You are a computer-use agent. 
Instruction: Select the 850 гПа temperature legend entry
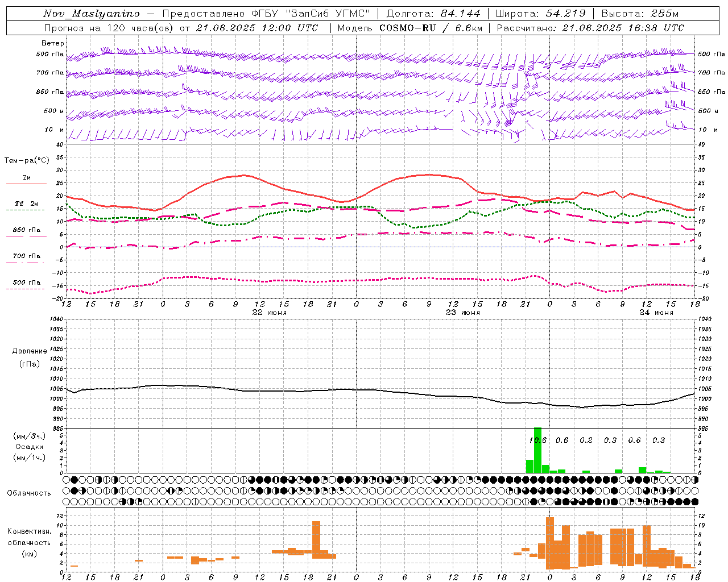click(26, 230)
